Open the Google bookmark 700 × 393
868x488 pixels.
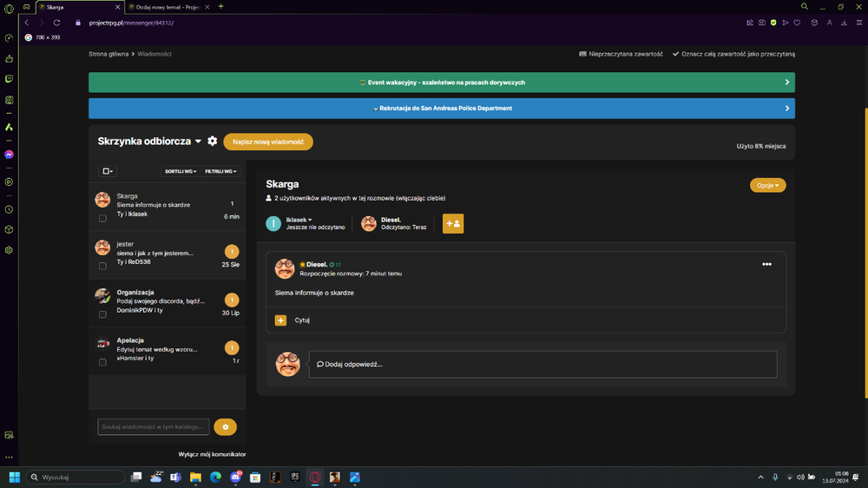42,37
